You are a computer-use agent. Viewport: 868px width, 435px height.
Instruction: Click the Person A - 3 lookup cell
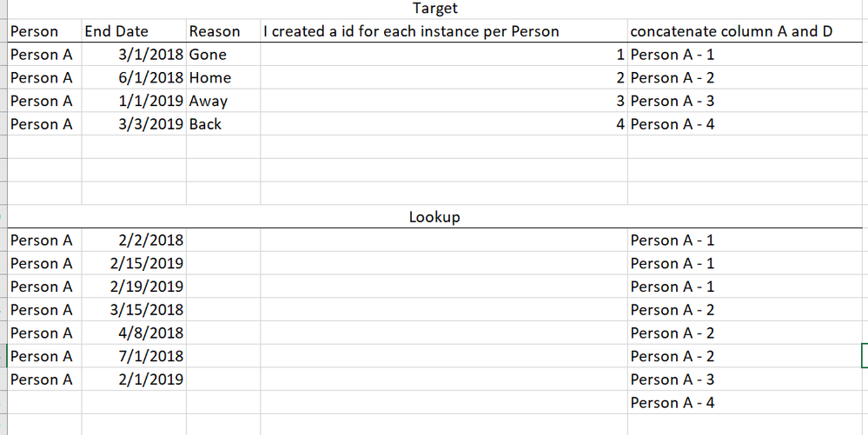pos(673,380)
